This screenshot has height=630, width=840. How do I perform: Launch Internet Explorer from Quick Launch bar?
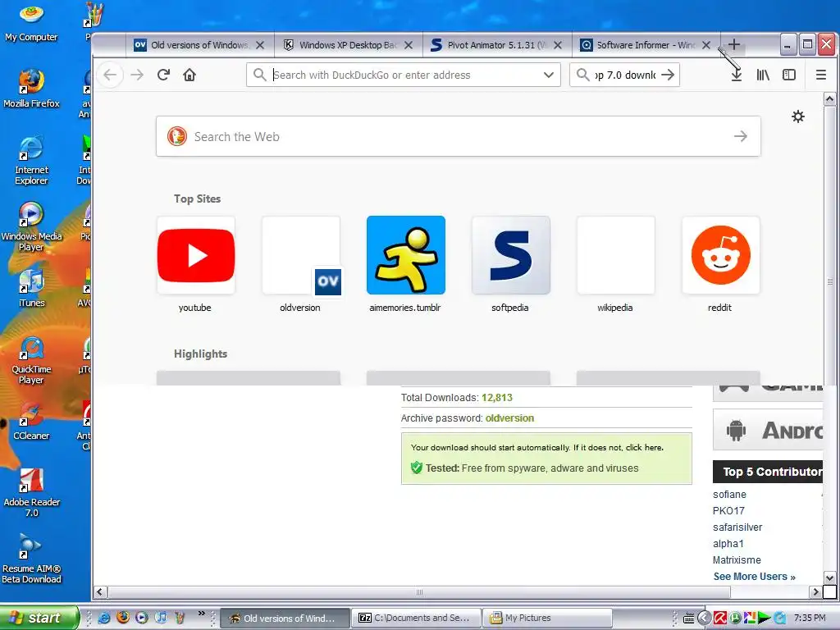tap(104, 618)
